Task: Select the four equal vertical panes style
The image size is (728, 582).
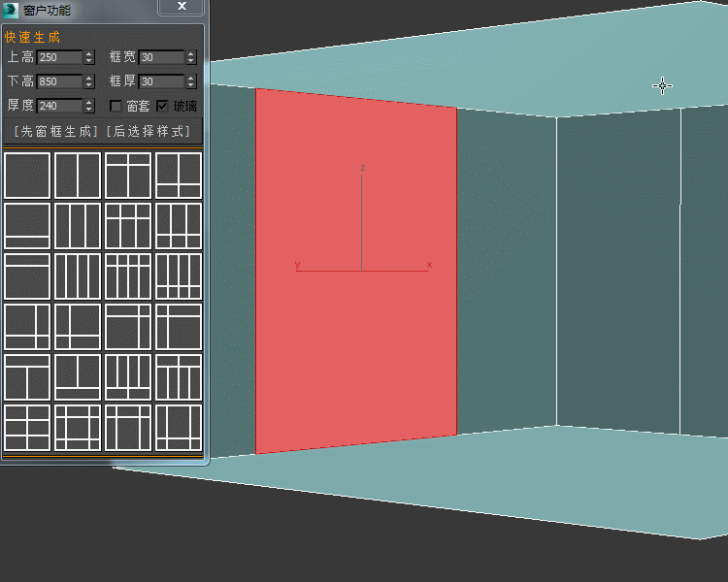Action: coord(78,276)
